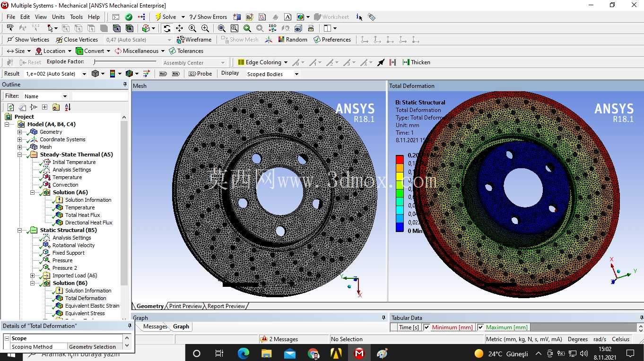Image resolution: width=644 pixels, height=361 pixels.
Task: Switch to the Report Preview tab
Action: [x=226, y=306]
